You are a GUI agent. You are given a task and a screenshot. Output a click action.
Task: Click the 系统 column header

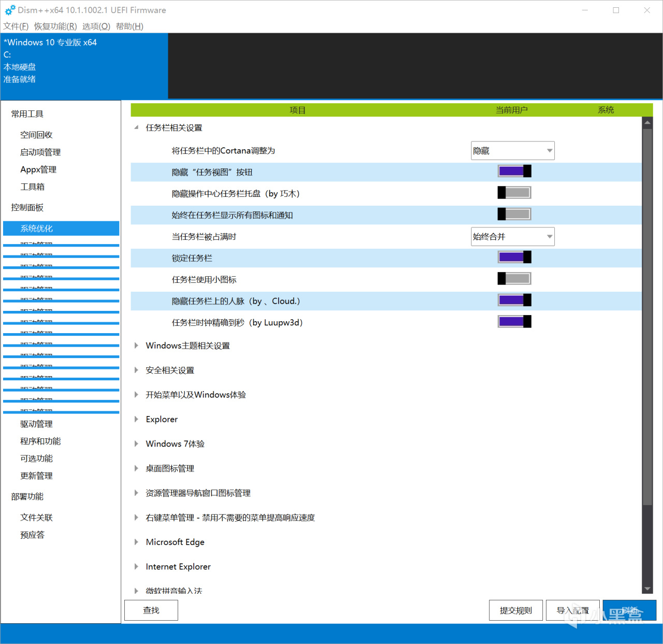point(606,110)
